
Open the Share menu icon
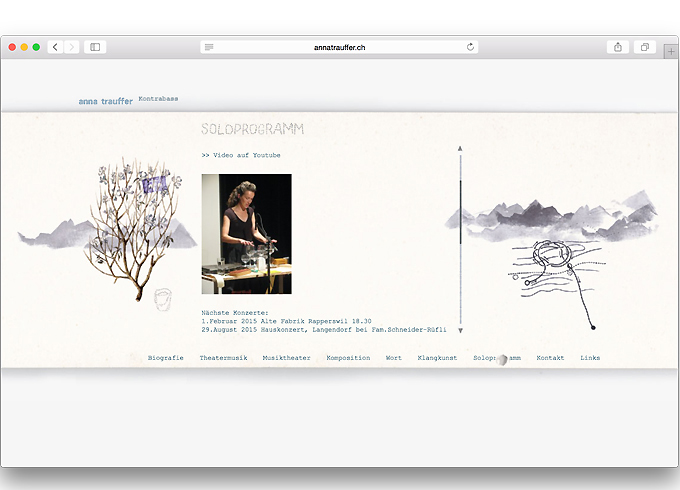click(618, 47)
